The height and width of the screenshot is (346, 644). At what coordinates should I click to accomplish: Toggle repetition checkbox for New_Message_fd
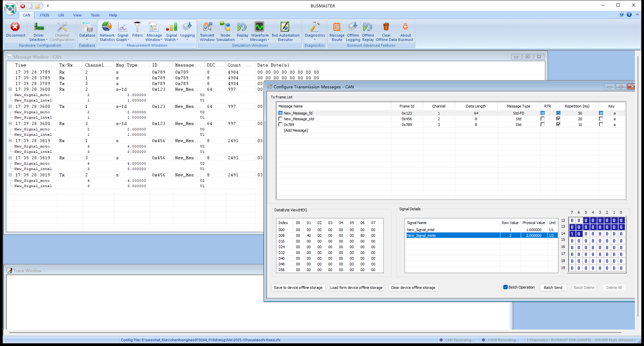[x=558, y=113]
